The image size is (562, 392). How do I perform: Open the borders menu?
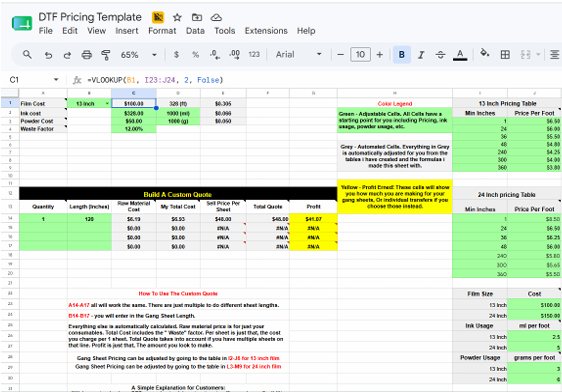click(x=505, y=55)
